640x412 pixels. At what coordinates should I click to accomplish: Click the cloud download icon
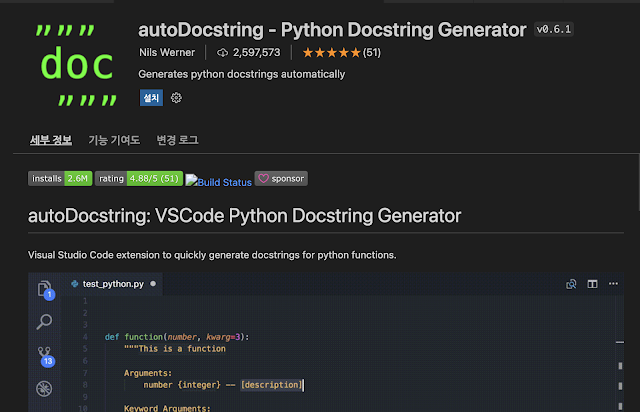222,53
